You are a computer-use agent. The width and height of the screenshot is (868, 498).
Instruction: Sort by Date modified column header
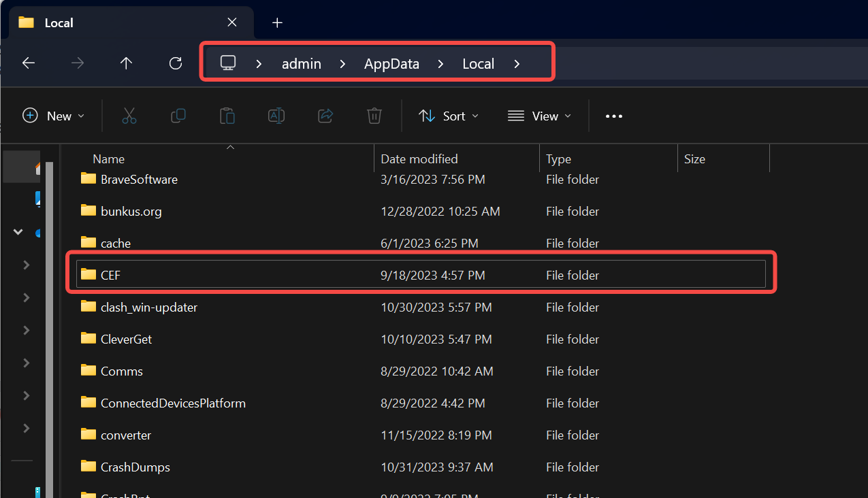pyautogui.click(x=419, y=159)
